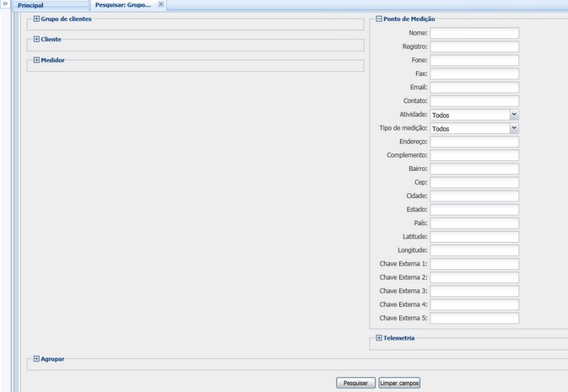Select the Cidade input field
The width and height of the screenshot is (568, 392).
click(473, 196)
